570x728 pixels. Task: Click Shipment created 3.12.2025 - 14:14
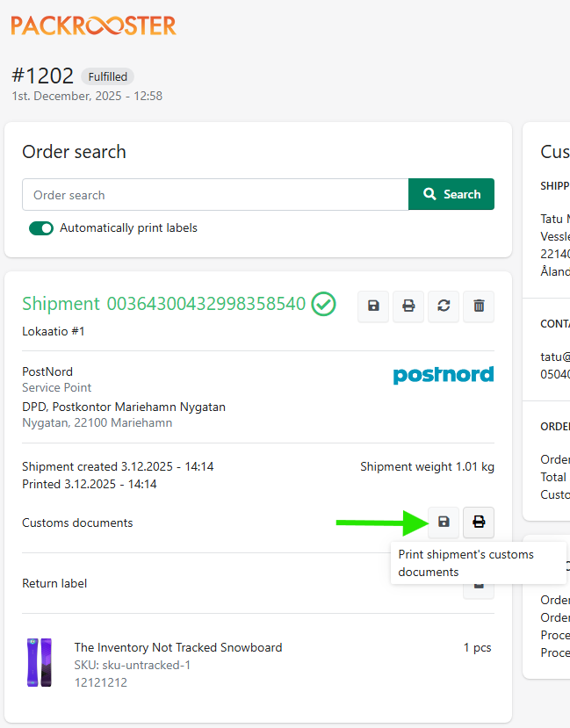[118, 466]
